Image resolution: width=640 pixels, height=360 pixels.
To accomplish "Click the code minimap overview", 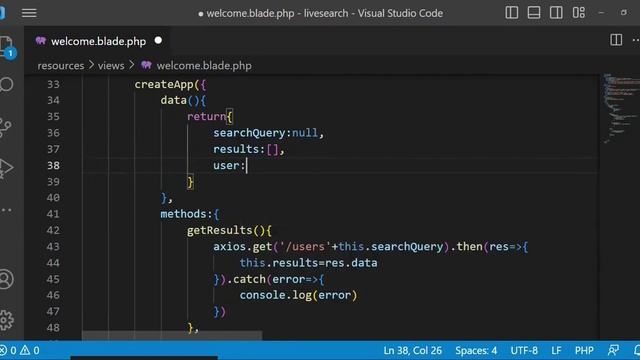I will coord(621,108).
